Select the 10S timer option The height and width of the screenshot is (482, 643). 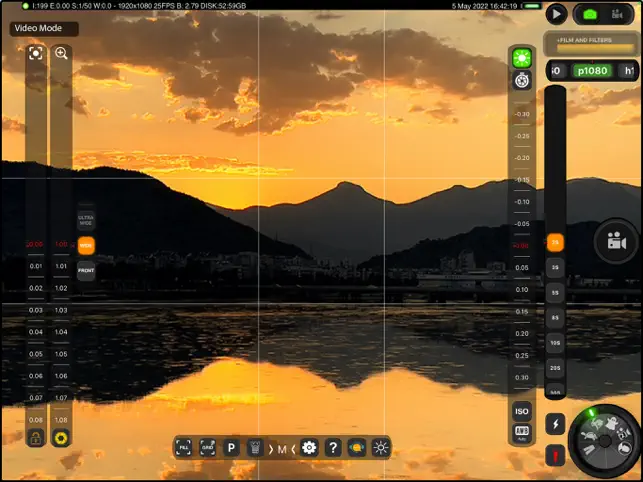pyautogui.click(x=555, y=343)
